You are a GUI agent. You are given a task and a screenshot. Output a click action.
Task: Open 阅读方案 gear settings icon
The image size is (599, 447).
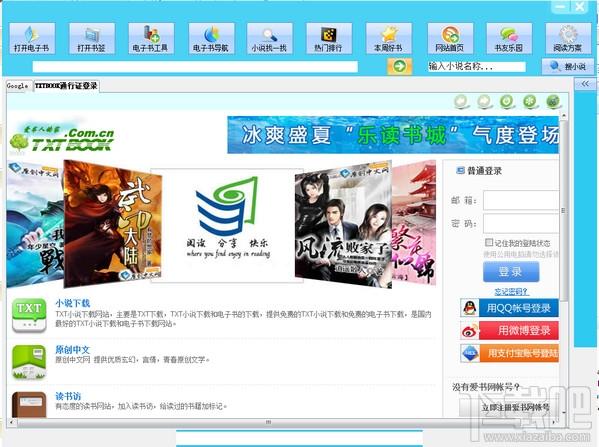tap(568, 38)
